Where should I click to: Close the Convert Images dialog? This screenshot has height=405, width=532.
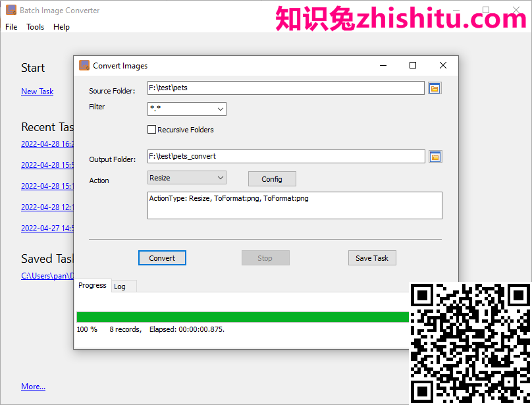pos(442,65)
